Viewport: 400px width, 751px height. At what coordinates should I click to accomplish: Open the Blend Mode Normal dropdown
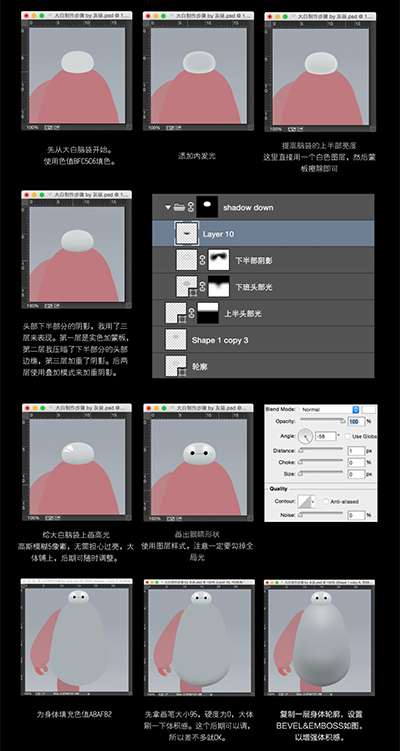pos(330,410)
